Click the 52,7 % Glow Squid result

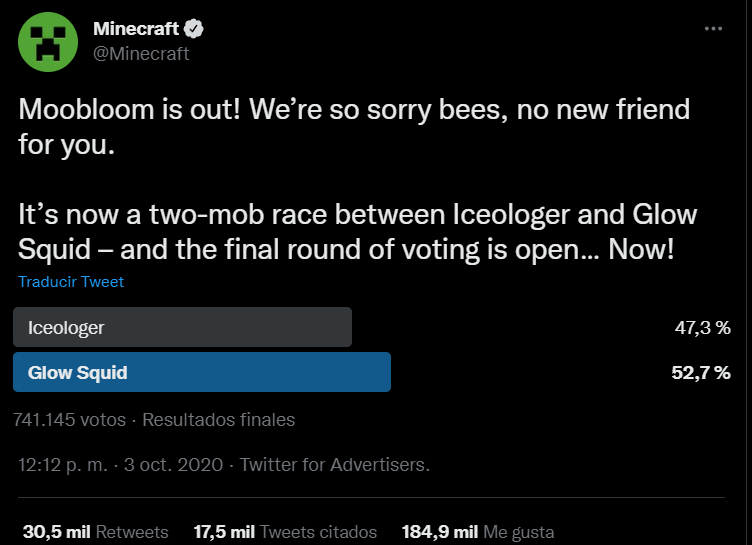coord(701,373)
